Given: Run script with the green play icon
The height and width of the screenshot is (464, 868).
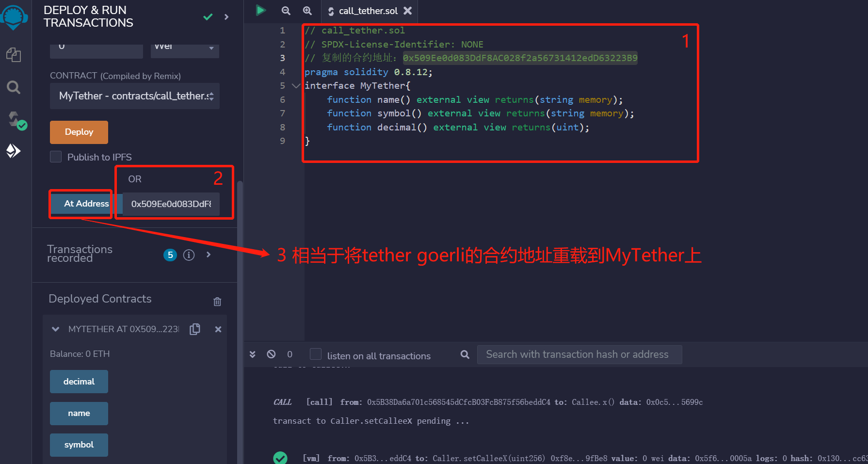Looking at the screenshot, I should 261,10.
